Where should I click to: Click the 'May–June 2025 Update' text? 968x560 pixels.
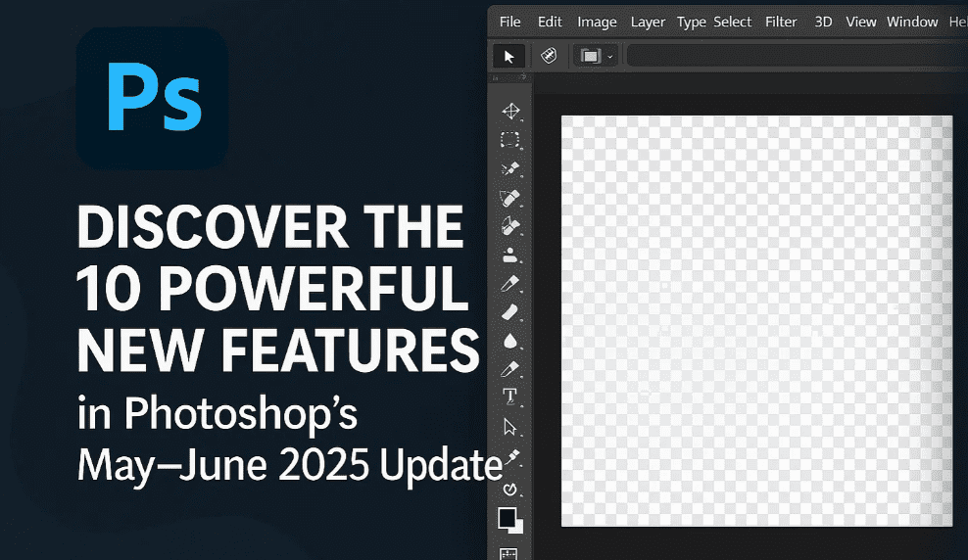[x=290, y=465]
